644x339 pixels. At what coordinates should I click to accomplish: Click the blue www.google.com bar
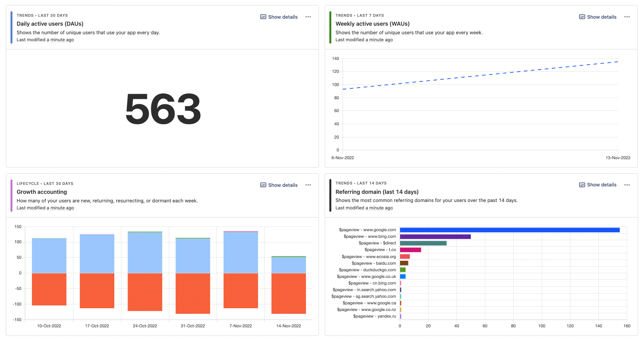pyautogui.click(x=509, y=230)
